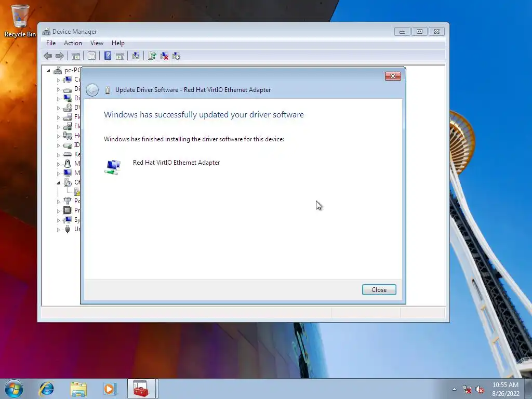
Task: Select the Mice category mouse icon
Action: tap(68, 164)
